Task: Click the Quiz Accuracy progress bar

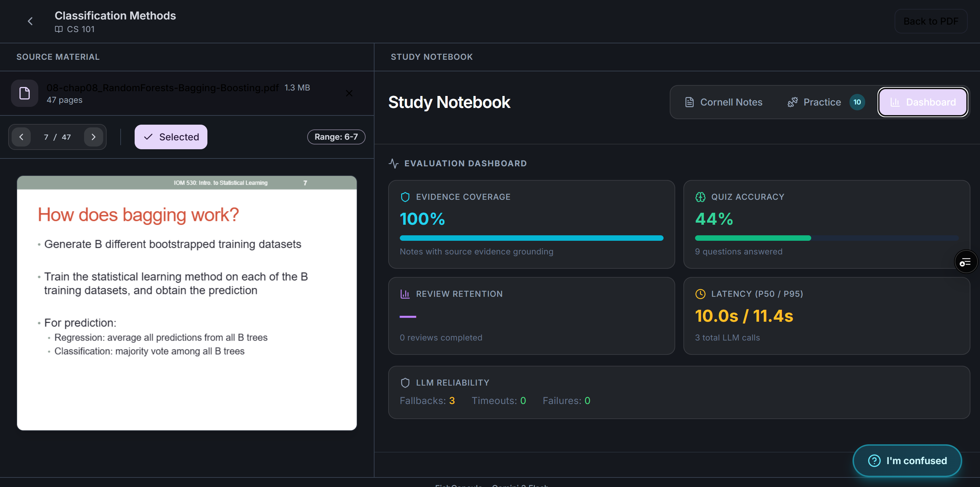Action: coord(826,238)
